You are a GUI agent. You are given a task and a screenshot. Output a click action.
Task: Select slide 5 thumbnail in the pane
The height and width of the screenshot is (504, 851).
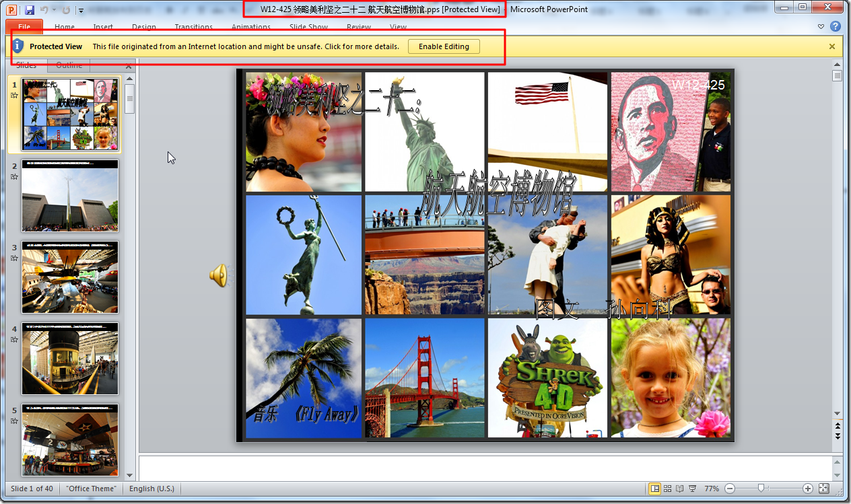point(70,439)
